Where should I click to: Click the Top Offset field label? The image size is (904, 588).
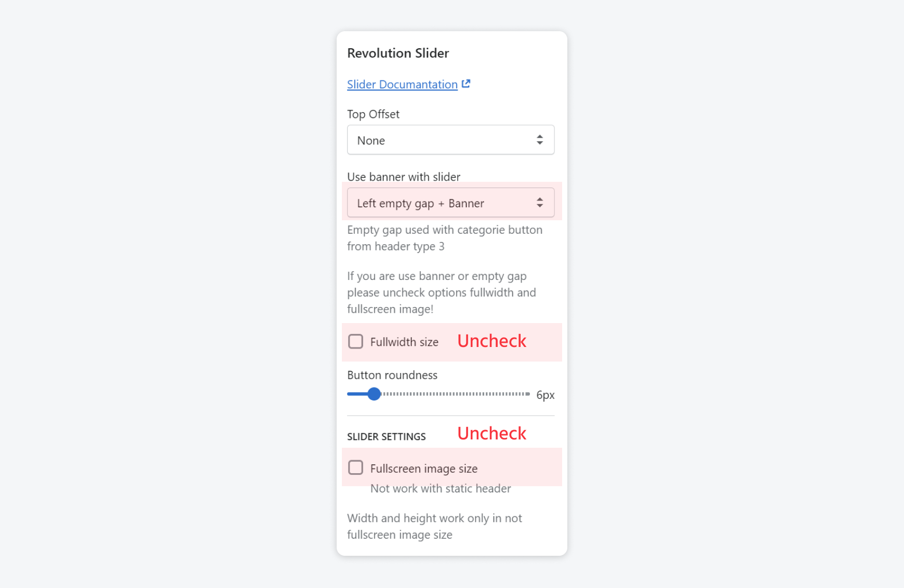pos(373,114)
